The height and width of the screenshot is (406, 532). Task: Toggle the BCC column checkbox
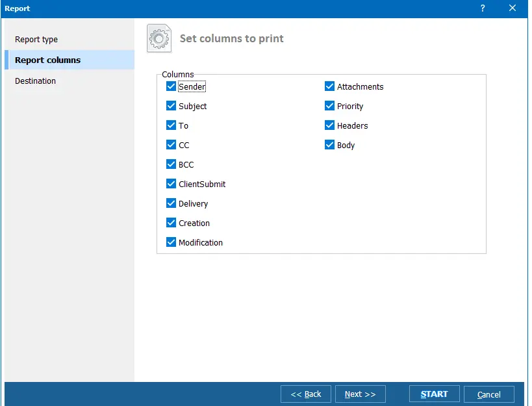click(171, 164)
